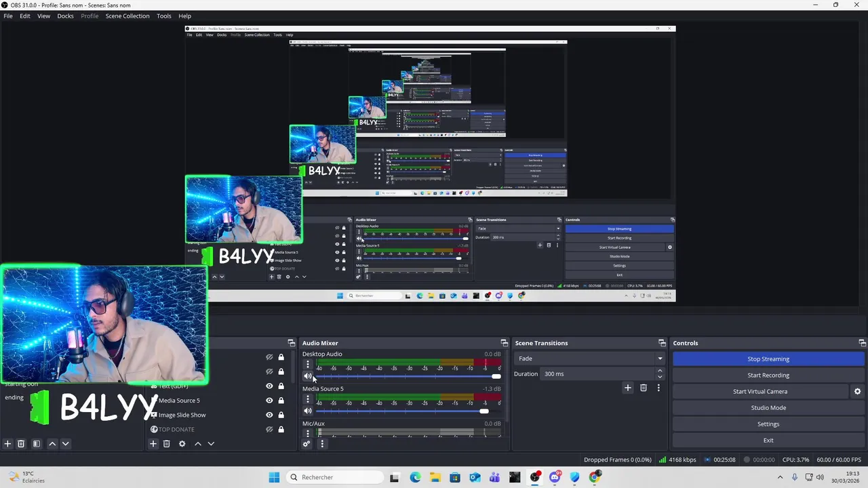Viewport: 868px width, 488px height.
Task: Open virtual camera settings gear
Action: tap(857, 391)
